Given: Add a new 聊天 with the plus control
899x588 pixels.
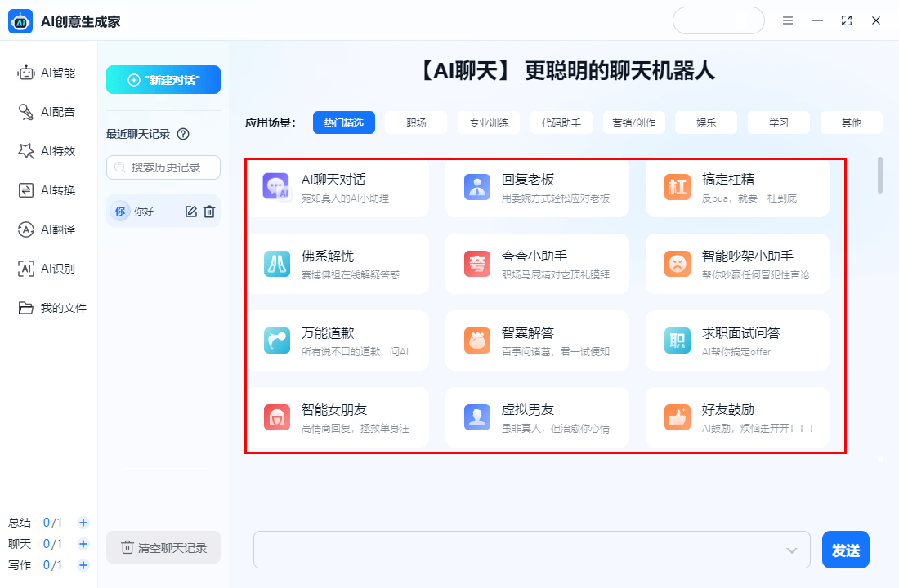Looking at the screenshot, I should 83,543.
